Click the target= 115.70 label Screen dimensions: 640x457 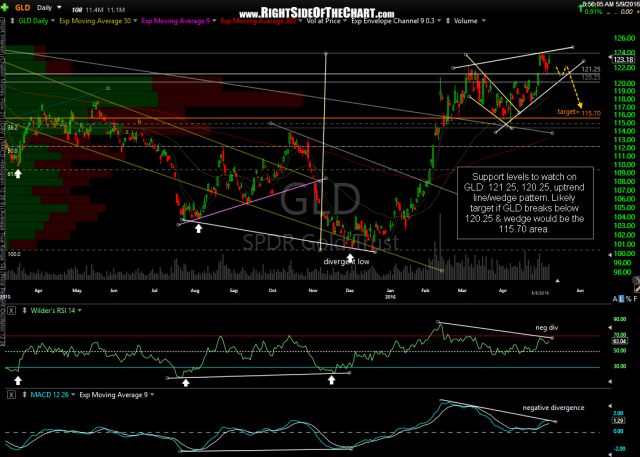[x=579, y=113]
